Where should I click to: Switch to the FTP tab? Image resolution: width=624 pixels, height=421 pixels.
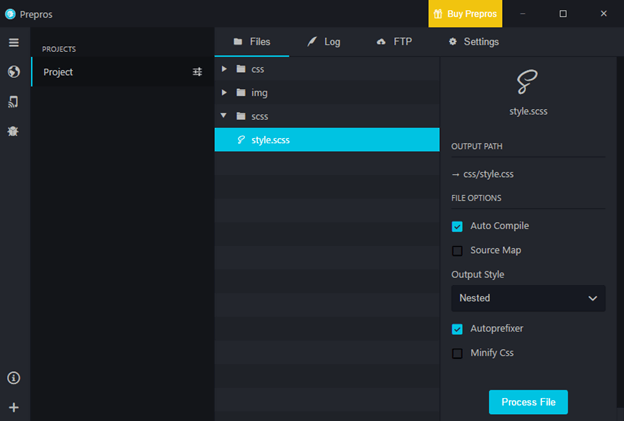click(394, 42)
